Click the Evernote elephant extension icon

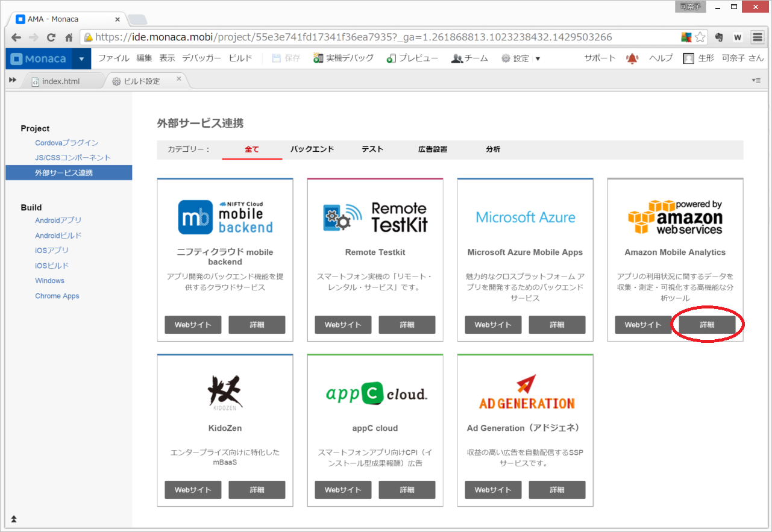pyautogui.click(x=719, y=37)
